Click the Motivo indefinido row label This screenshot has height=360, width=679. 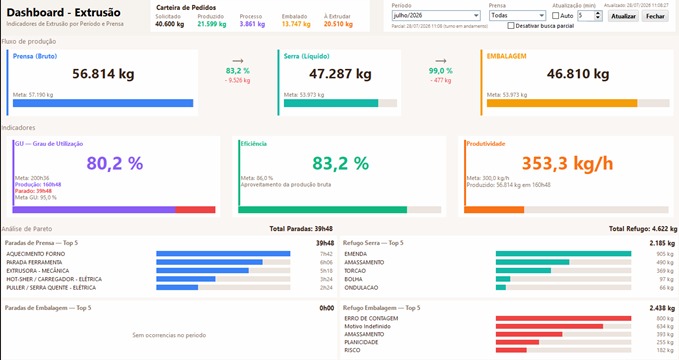point(367,326)
